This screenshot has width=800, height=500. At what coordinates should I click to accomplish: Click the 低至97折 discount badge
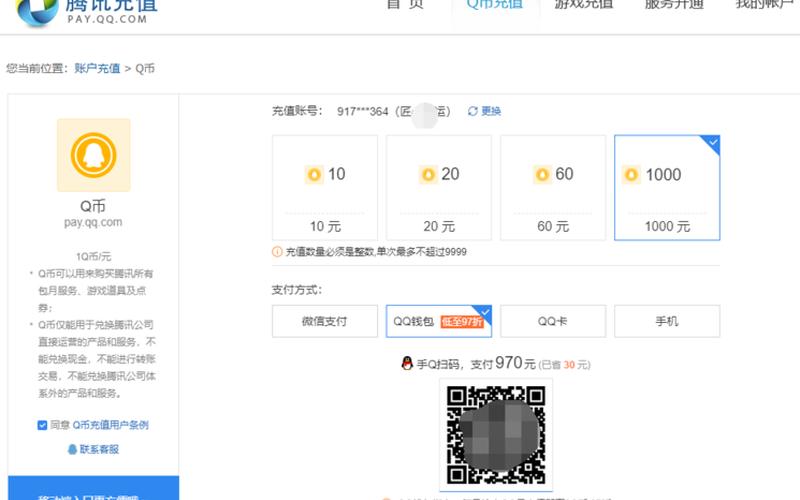coord(462,321)
